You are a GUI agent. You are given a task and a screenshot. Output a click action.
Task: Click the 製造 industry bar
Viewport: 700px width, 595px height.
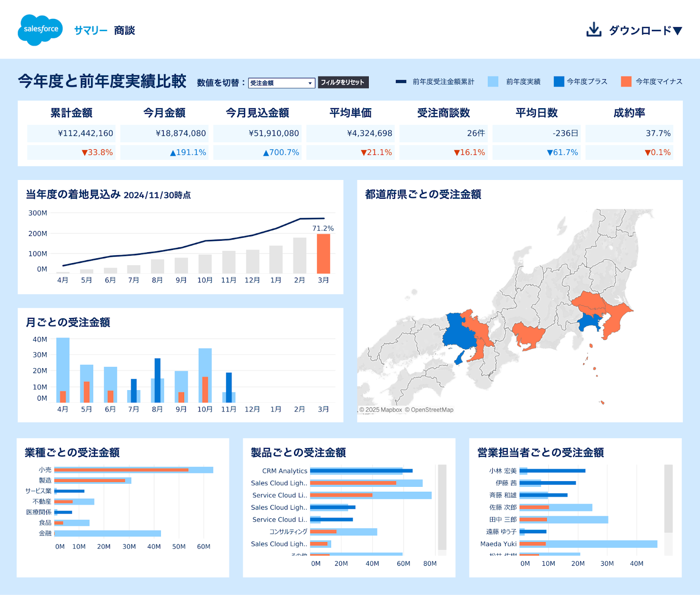(93, 480)
